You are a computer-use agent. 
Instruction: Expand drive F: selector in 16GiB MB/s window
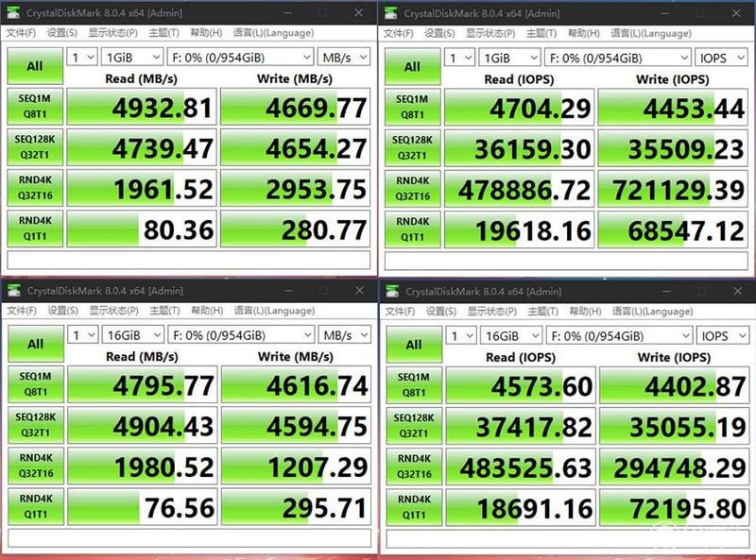point(241,335)
